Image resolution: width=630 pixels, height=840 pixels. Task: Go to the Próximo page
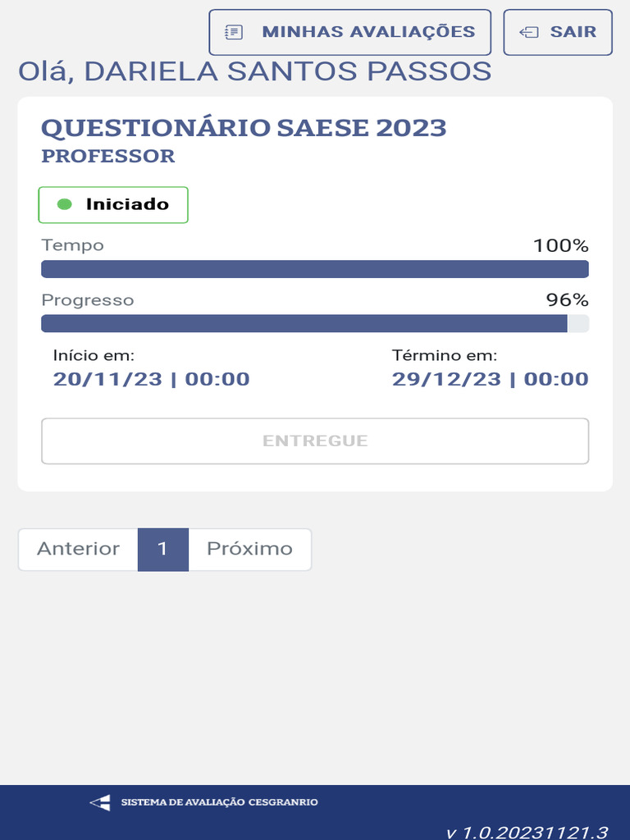(x=249, y=550)
